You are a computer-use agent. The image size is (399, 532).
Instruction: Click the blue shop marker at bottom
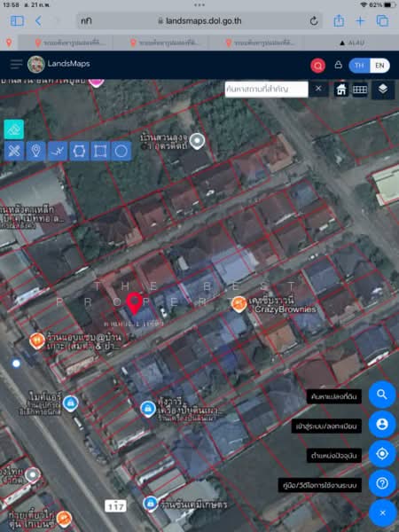(x=151, y=503)
